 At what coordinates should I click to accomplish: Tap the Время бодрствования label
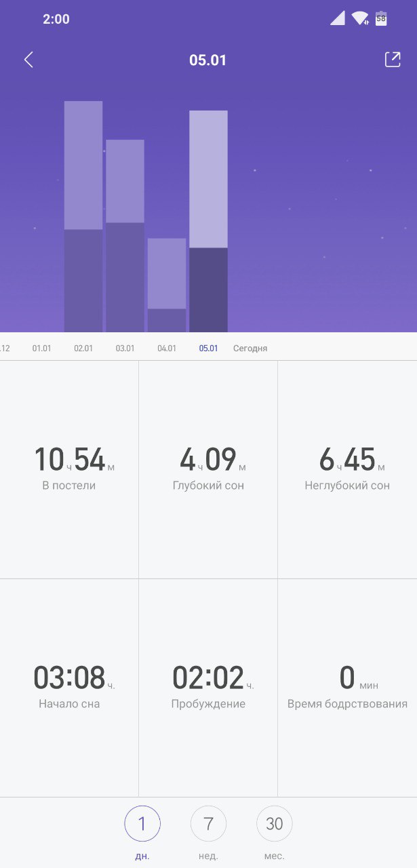click(x=347, y=704)
